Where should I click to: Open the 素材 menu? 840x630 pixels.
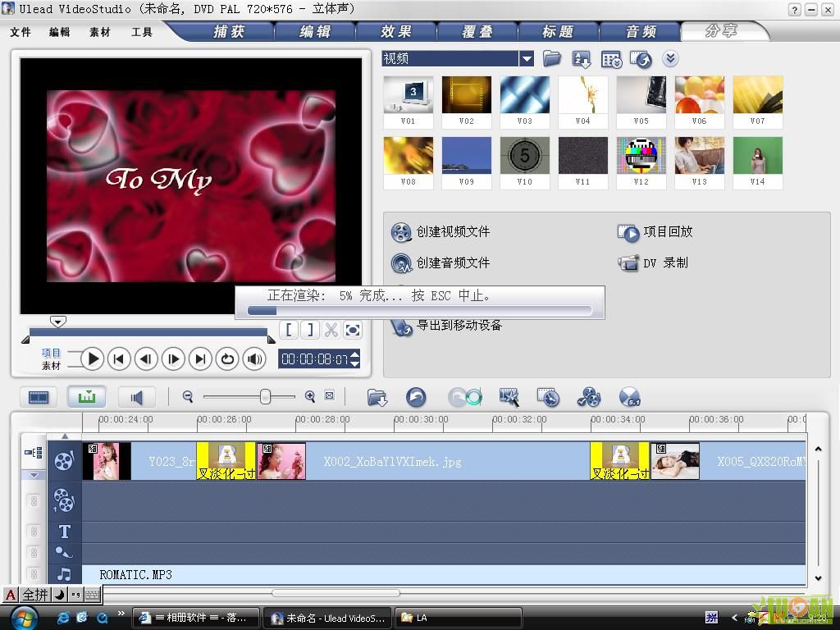(x=99, y=32)
